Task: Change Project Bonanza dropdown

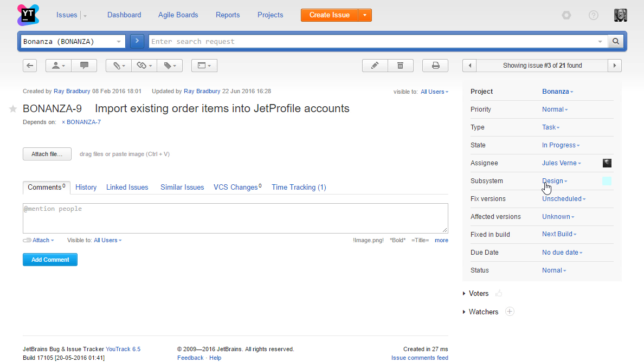Action: tap(557, 92)
